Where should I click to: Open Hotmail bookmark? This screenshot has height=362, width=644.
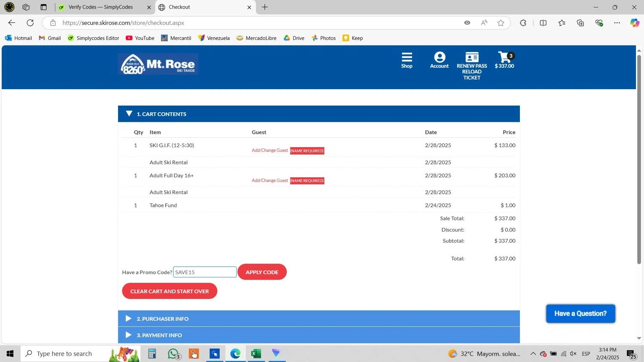[x=18, y=38]
